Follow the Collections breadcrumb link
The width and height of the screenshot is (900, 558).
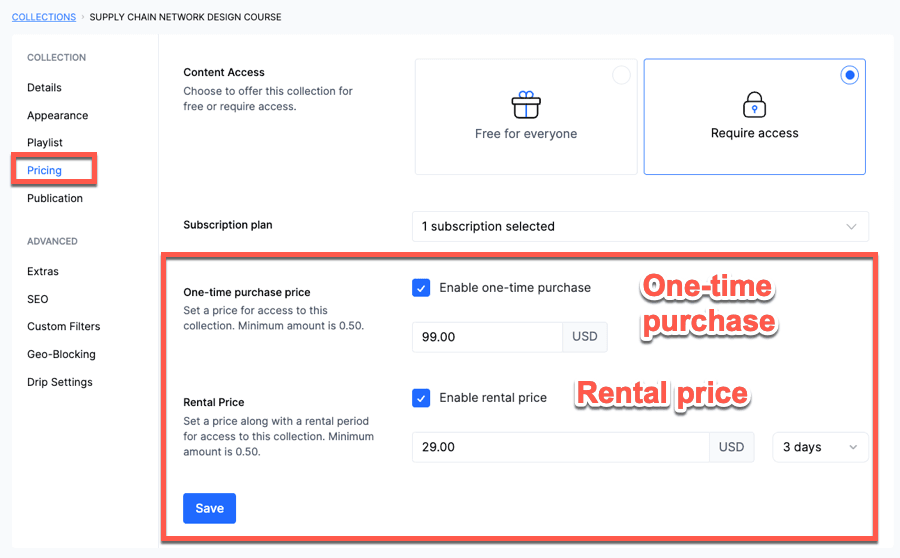point(44,17)
